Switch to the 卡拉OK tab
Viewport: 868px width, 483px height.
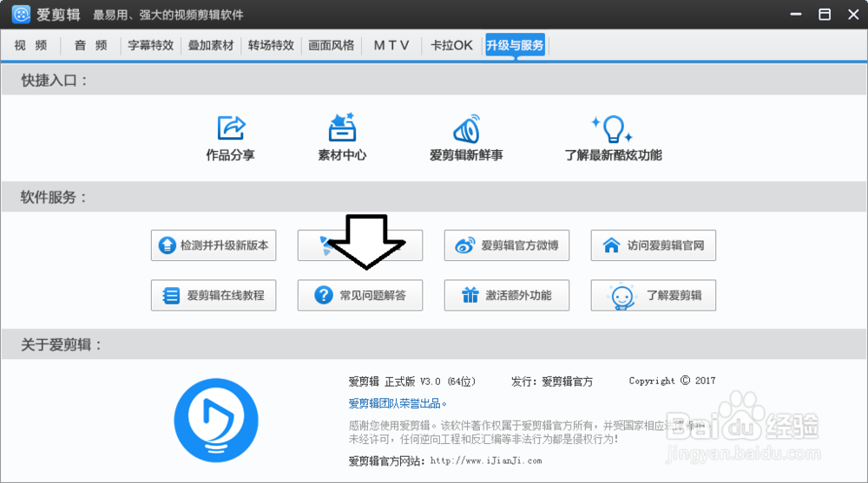(x=451, y=45)
